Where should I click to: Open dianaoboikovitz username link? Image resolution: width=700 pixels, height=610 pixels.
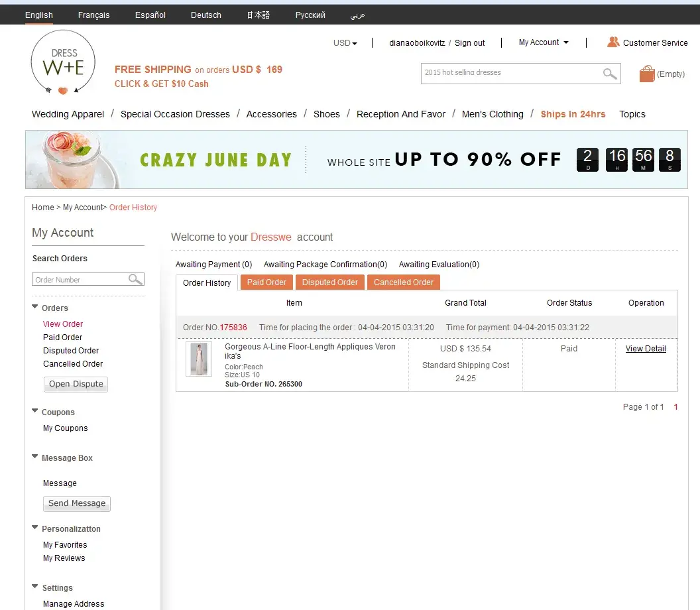pyautogui.click(x=417, y=43)
